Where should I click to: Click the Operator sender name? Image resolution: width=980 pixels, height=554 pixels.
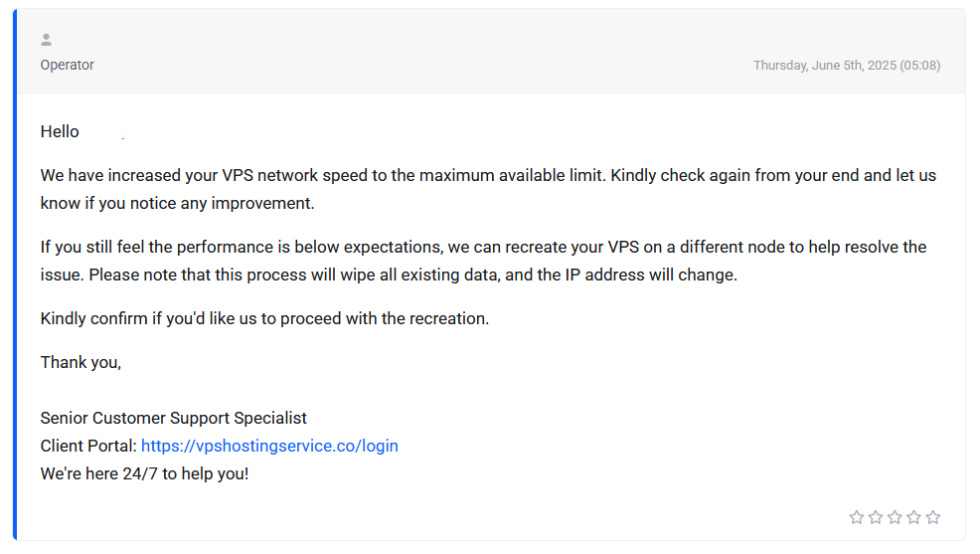tap(67, 65)
